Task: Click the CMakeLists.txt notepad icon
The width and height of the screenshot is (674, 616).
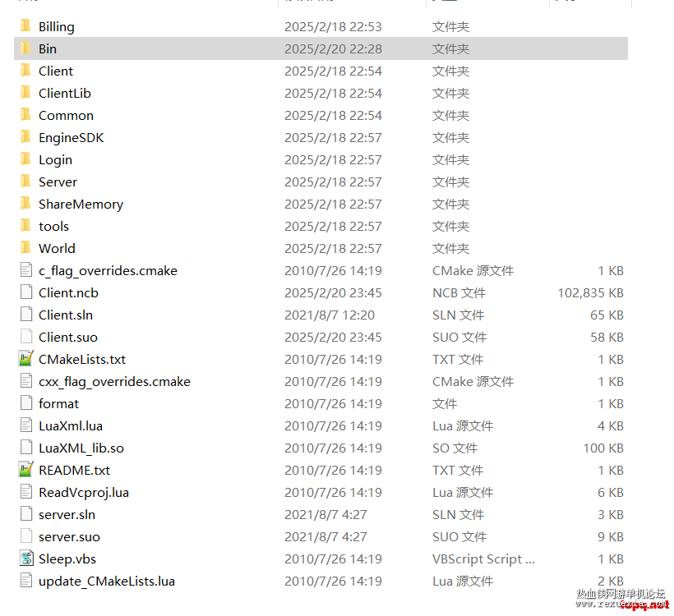Action: tap(25, 359)
